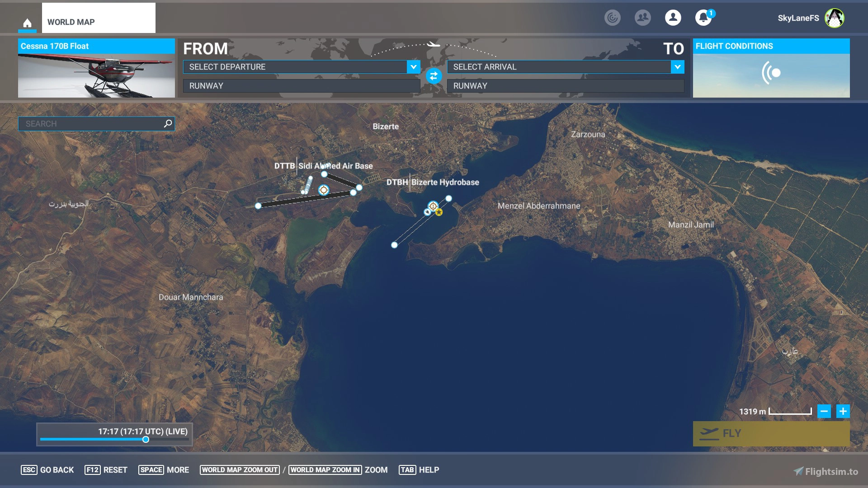Screen dimensions: 868x488
Task: Open the notifications bell
Action: (703, 18)
